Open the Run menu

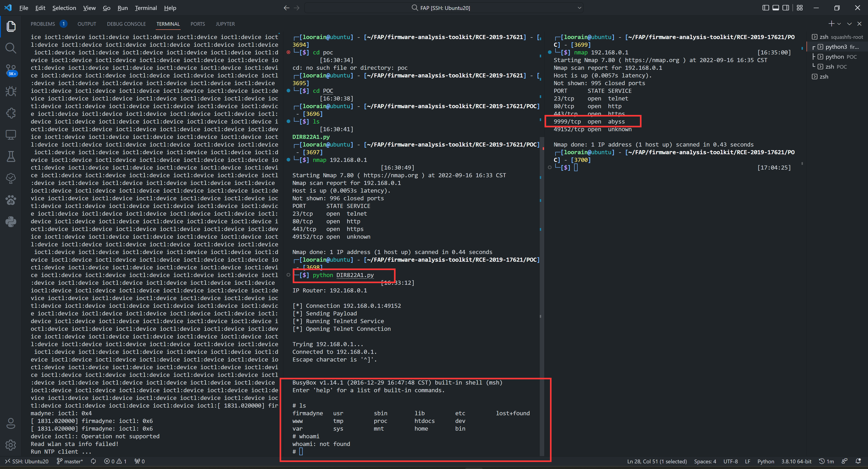click(x=123, y=8)
